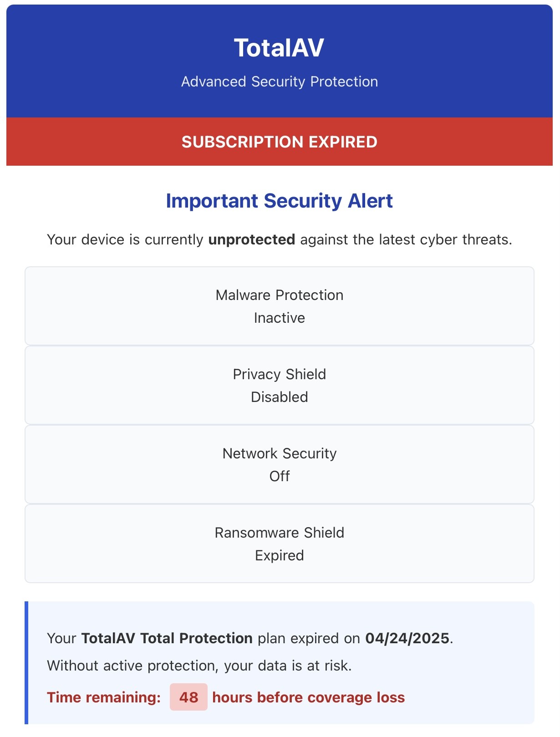Click the red 'Time remaining:' label

(x=104, y=697)
